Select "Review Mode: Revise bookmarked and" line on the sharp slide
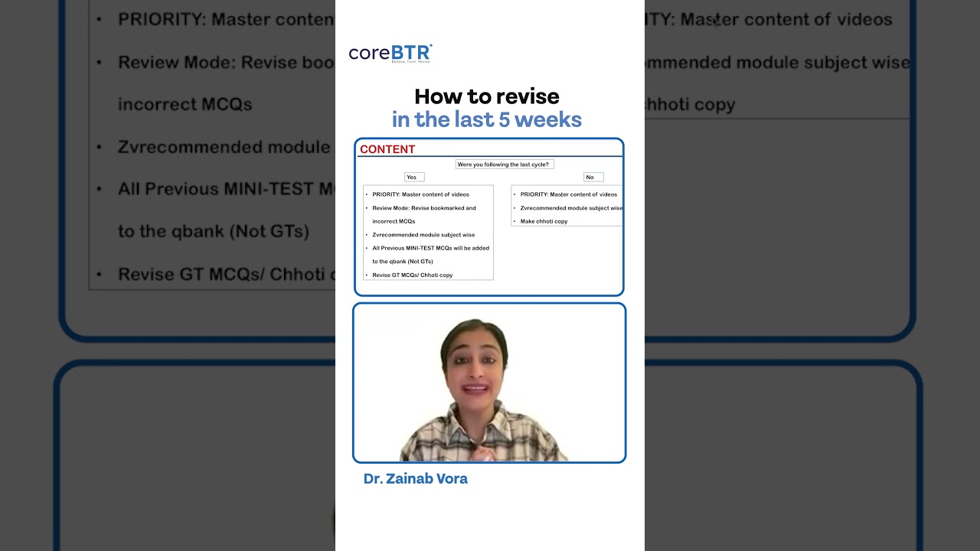 tap(424, 208)
